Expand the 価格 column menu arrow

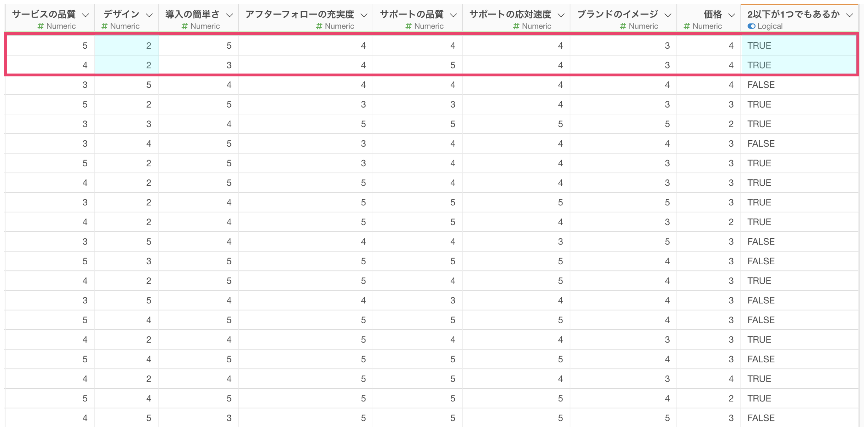click(x=732, y=15)
